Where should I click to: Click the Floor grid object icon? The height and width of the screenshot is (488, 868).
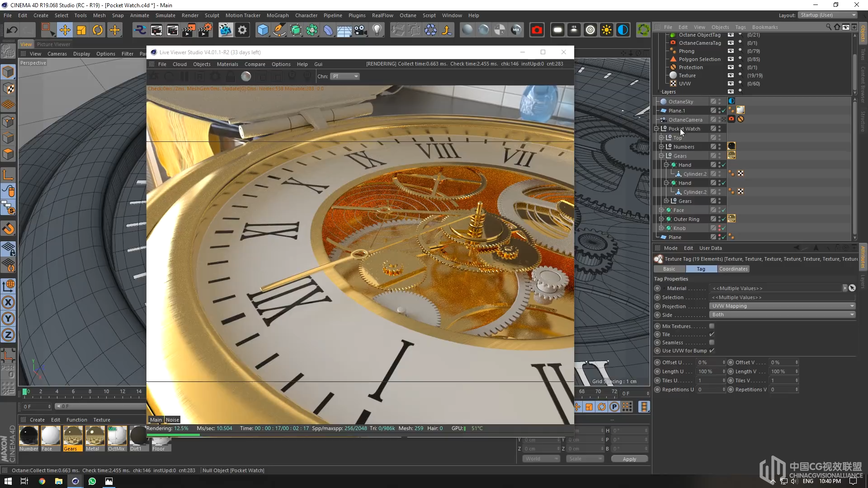pyautogui.click(x=344, y=30)
